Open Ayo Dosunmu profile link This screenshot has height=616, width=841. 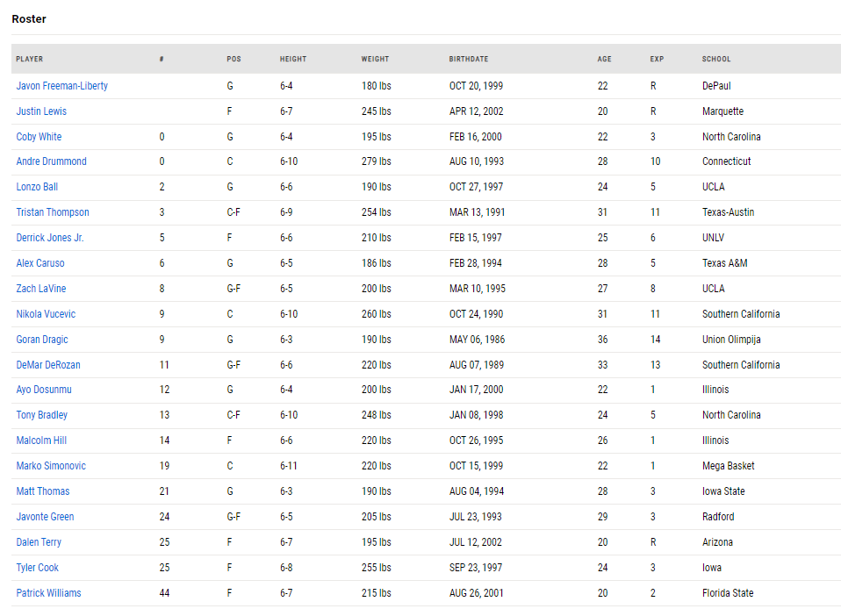click(x=43, y=390)
